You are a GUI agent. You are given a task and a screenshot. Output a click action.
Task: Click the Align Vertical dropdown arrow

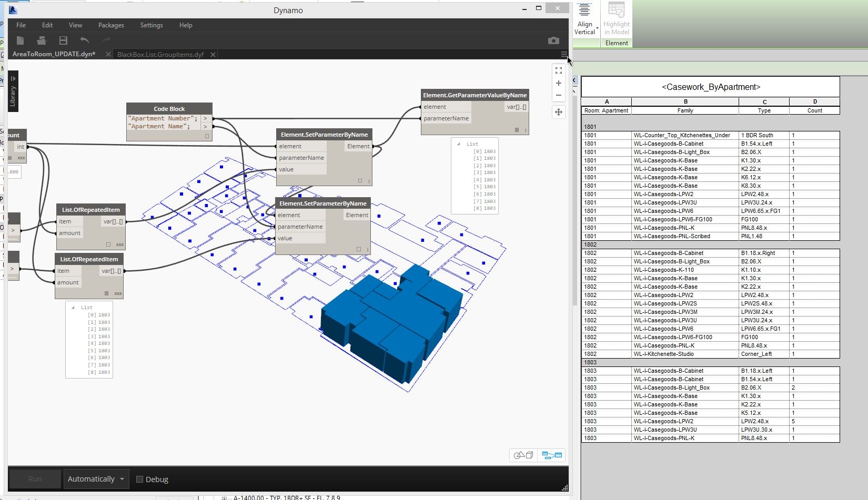[598, 28]
